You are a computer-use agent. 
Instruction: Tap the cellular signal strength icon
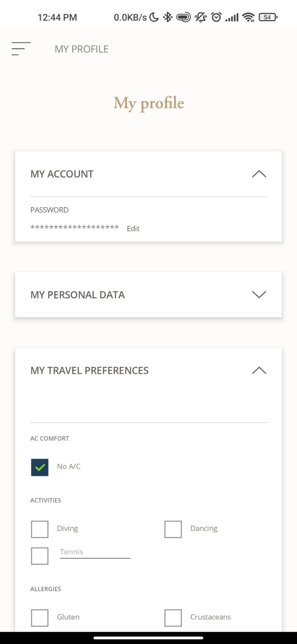[x=232, y=17]
